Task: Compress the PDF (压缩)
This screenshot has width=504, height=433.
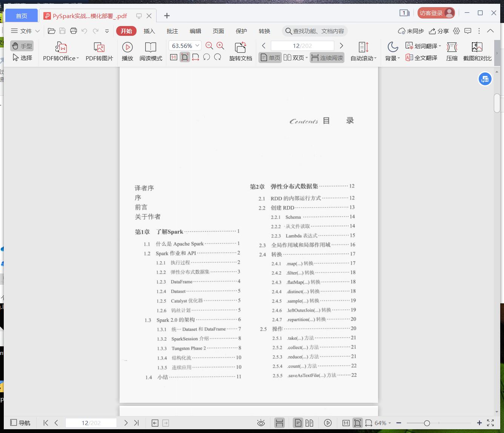Action: (452, 52)
